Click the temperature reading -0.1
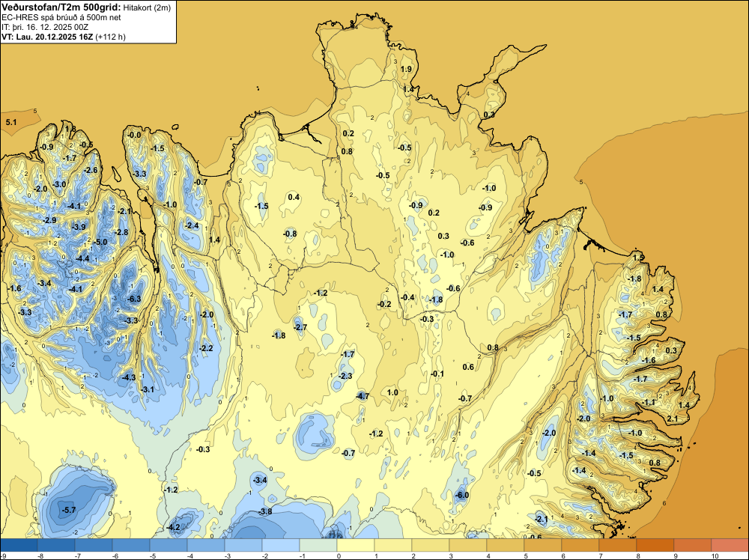Image resolution: width=749 pixels, height=560 pixels. click(x=437, y=374)
